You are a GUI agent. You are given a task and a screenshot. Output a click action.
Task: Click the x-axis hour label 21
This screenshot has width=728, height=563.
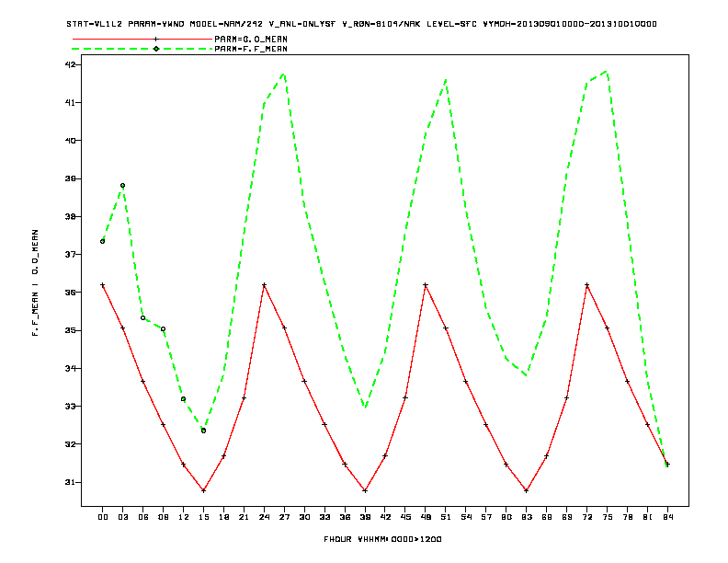point(244,517)
